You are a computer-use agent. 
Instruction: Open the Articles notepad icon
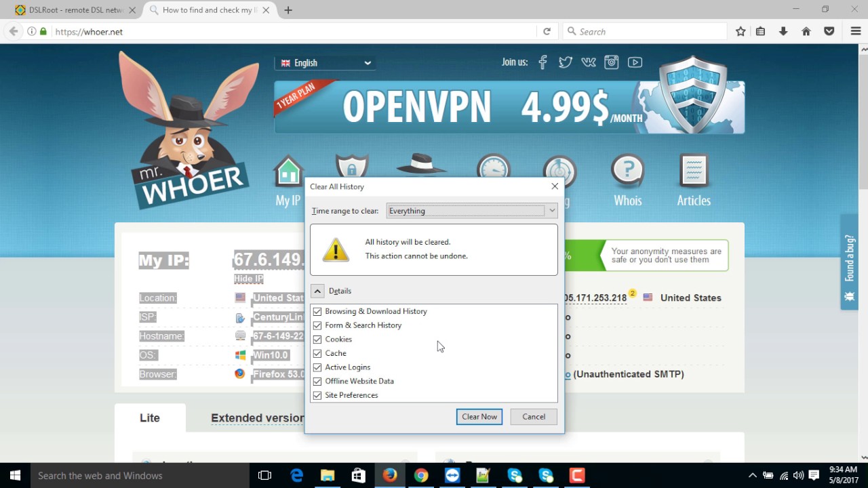(693, 171)
